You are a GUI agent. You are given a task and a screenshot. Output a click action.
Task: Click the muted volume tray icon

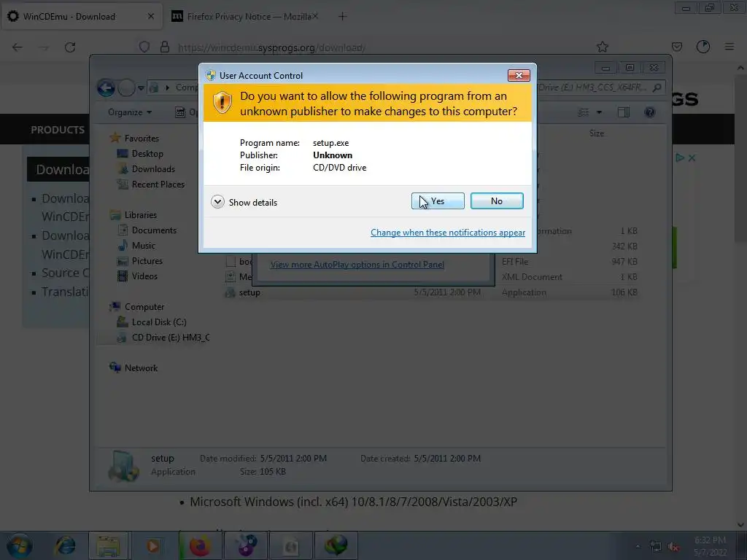tap(673, 547)
